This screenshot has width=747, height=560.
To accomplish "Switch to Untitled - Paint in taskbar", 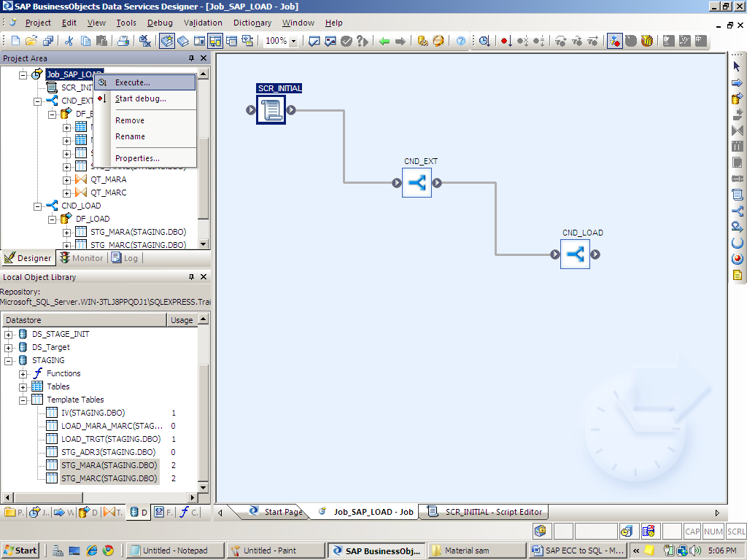I will pos(275,551).
